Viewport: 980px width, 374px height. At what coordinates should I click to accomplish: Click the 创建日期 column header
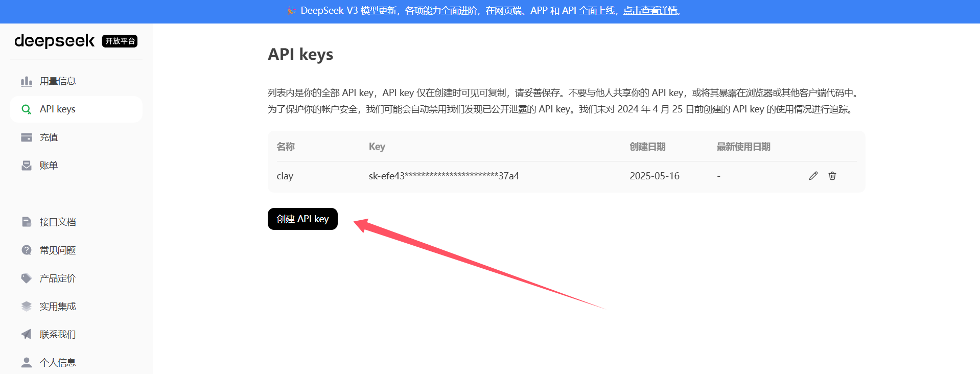pos(647,147)
